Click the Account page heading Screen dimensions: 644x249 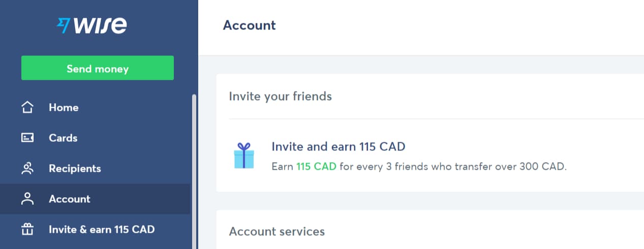click(x=250, y=25)
